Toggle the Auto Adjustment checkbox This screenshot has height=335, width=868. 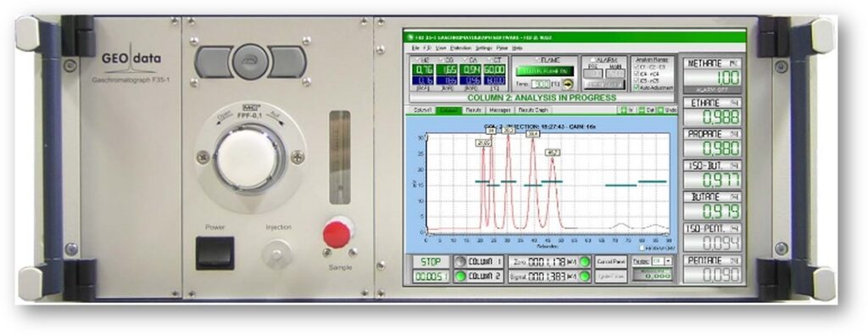[636, 87]
